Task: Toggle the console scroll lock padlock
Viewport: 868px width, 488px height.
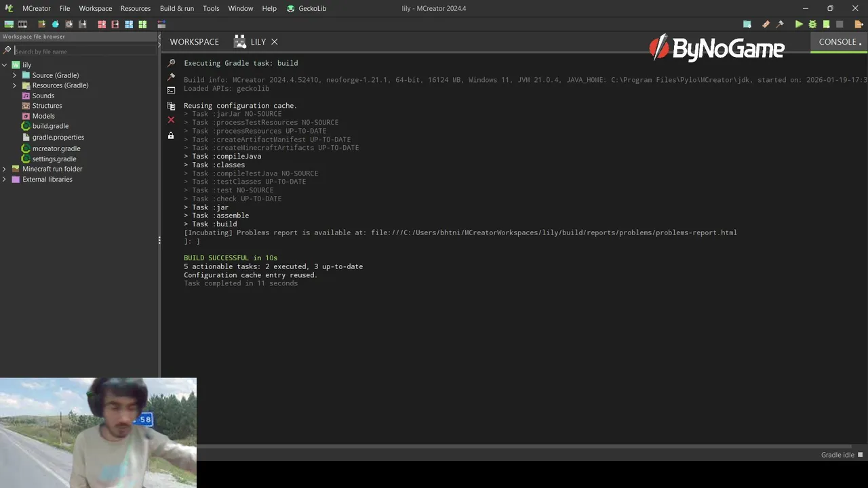Action: pos(171,136)
